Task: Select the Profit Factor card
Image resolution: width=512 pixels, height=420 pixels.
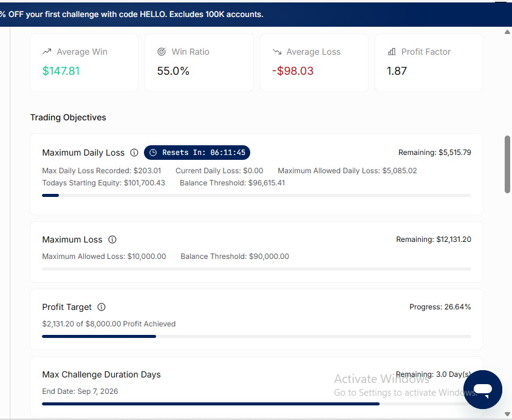Action: (x=429, y=63)
